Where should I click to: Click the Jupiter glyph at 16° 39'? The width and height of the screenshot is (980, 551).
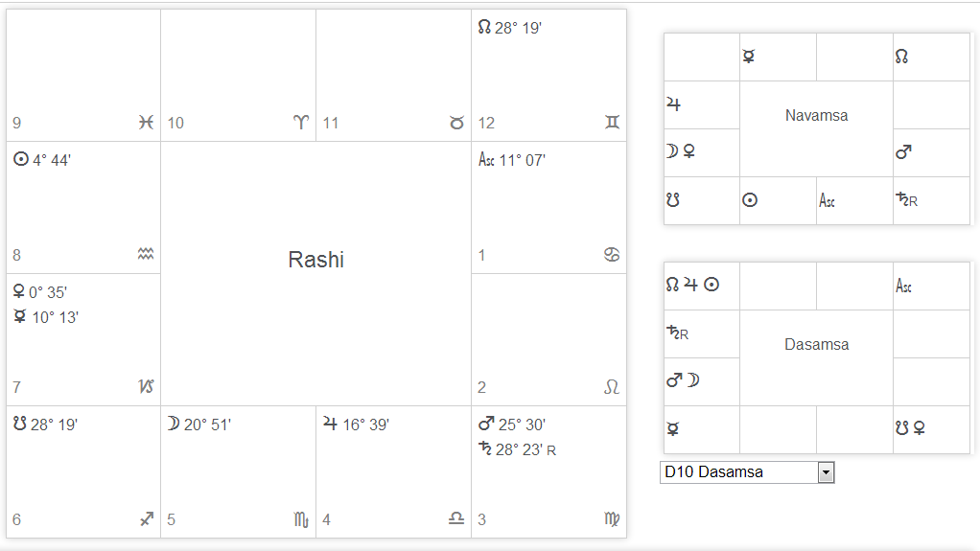(x=330, y=425)
